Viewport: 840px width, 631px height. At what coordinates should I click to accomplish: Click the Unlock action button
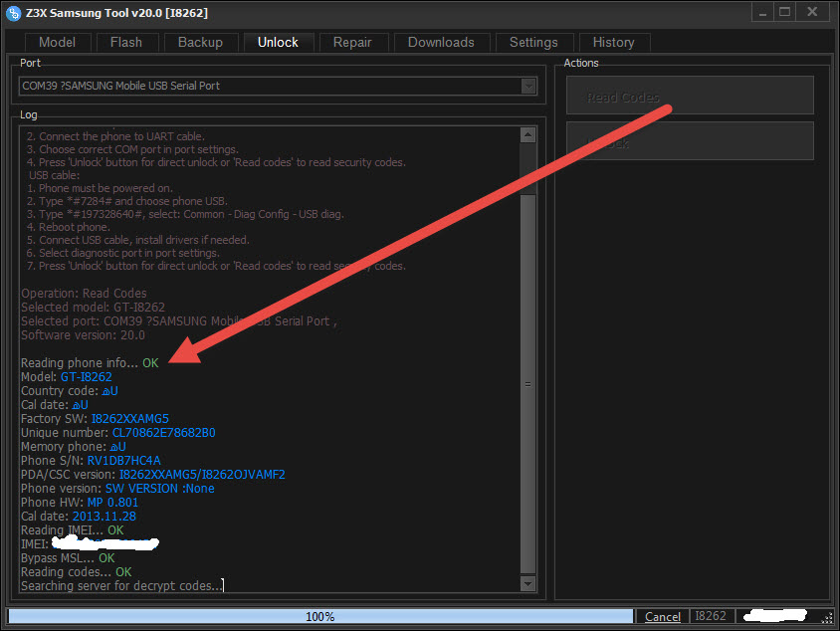690,141
